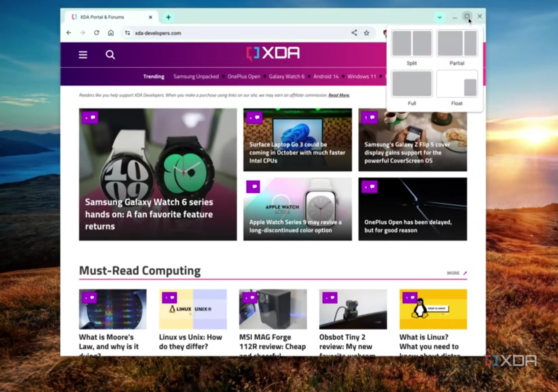558x392 pixels.
Task: Open comments badge on Z Flip 5 card
Action: [x=369, y=118]
